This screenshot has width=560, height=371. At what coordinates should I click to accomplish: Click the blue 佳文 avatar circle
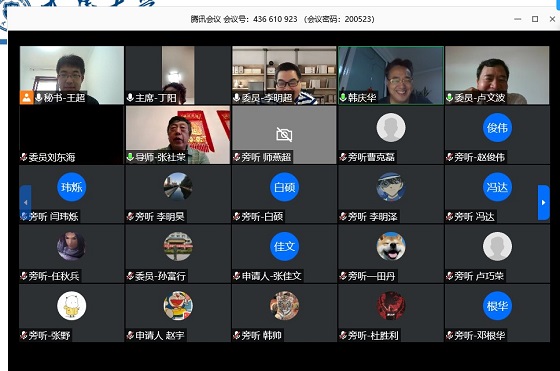pyautogui.click(x=284, y=246)
